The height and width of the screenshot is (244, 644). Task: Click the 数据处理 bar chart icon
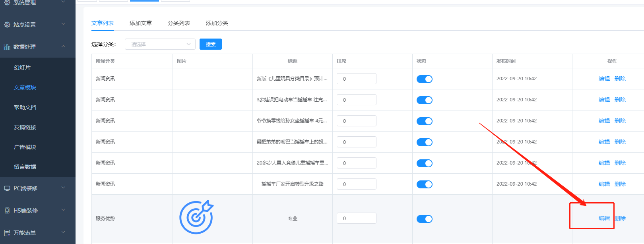[x=7, y=47]
